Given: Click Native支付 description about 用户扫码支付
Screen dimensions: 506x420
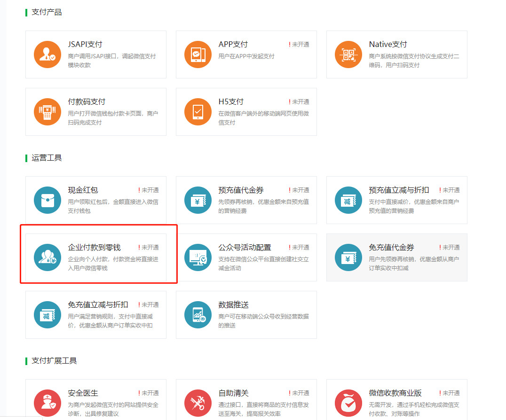Looking at the screenshot, I should click(414, 61).
